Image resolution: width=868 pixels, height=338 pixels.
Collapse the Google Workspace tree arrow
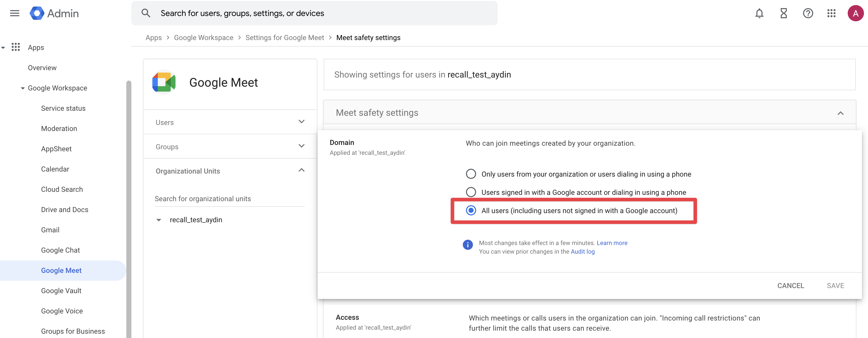[23, 88]
